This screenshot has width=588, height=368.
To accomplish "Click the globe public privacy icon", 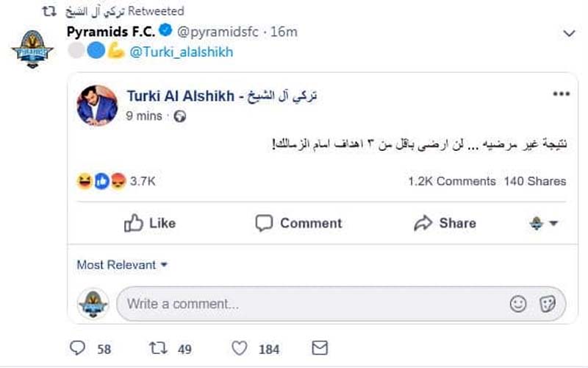I will coord(181,116).
